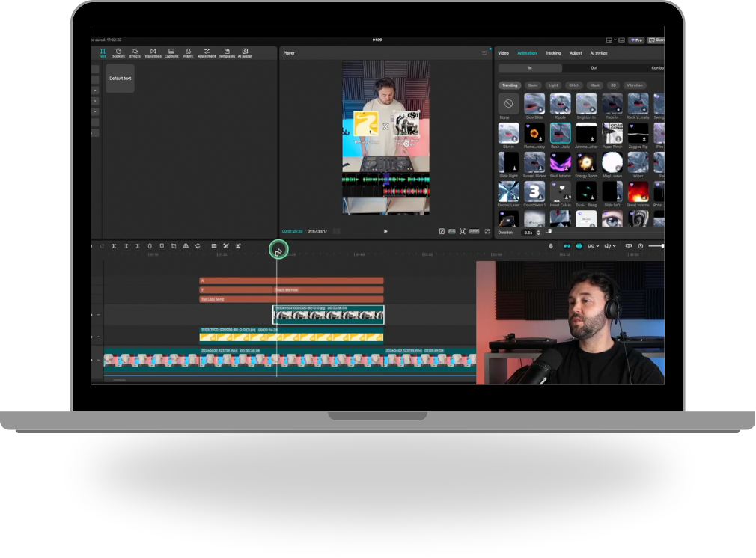Open the Transitions panel
756x558 pixels.
tap(153, 53)
